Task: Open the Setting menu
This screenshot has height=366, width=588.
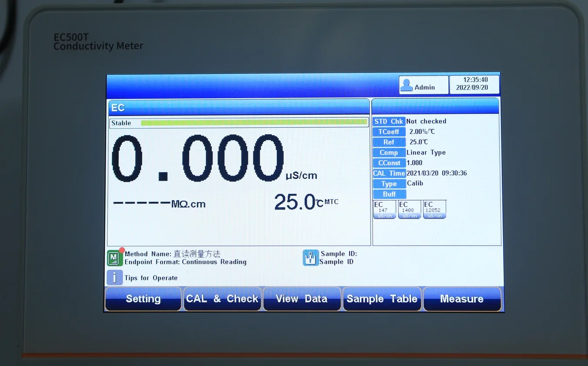Action: click(143, 299)
